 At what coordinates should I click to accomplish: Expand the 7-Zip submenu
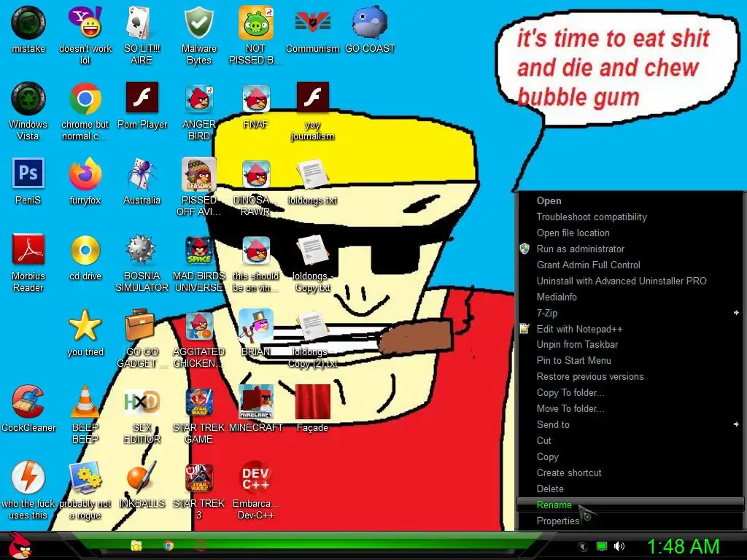[x=630, y=313]
